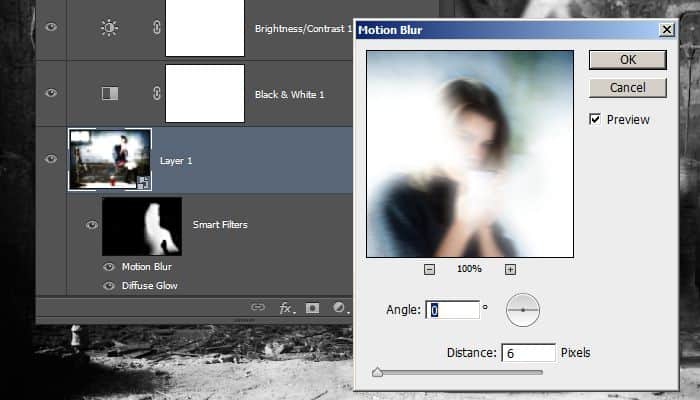Click the link layers icon

click(x=258, y=307)
